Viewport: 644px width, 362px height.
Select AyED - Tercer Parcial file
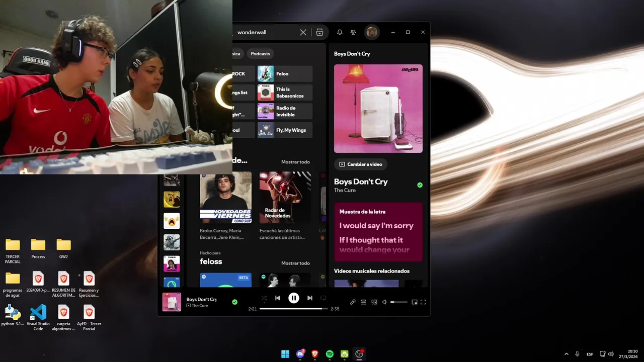pyautogui.click(x=89, y=318)
